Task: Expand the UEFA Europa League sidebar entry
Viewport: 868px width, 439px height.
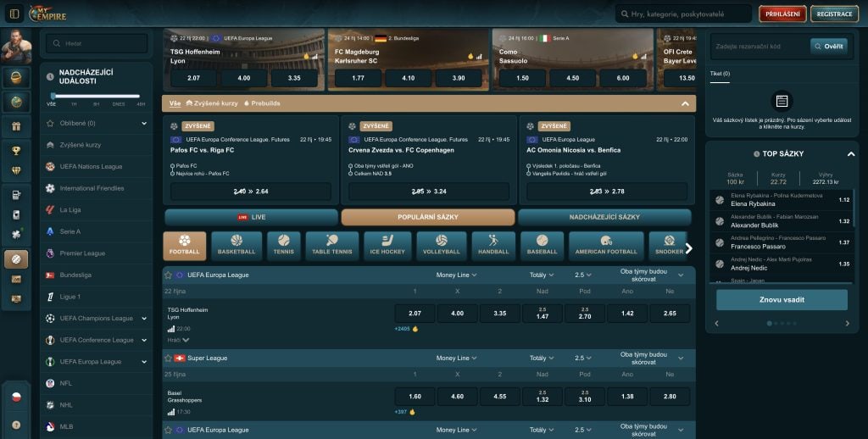Action: (x=144, y=362)
